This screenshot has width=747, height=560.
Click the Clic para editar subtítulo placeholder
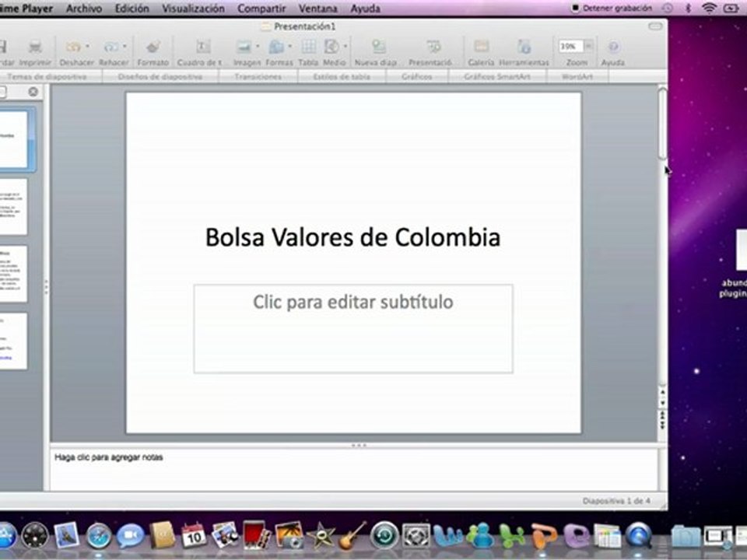click(x=353, y=328)
